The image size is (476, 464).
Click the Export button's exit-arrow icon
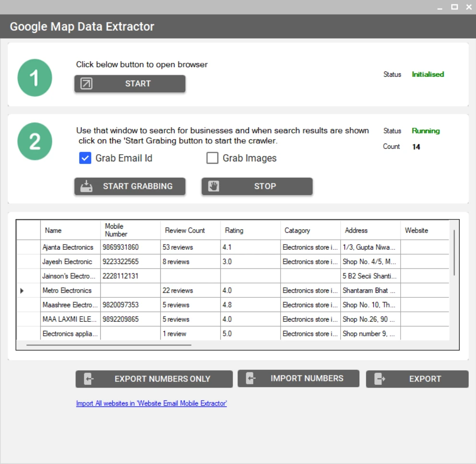[380, 379]
